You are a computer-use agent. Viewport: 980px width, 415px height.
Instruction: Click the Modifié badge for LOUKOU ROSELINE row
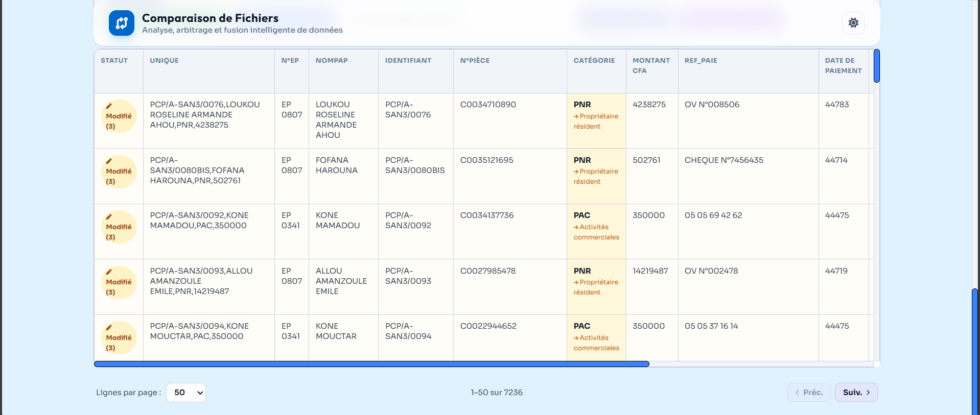pos(119,116)
